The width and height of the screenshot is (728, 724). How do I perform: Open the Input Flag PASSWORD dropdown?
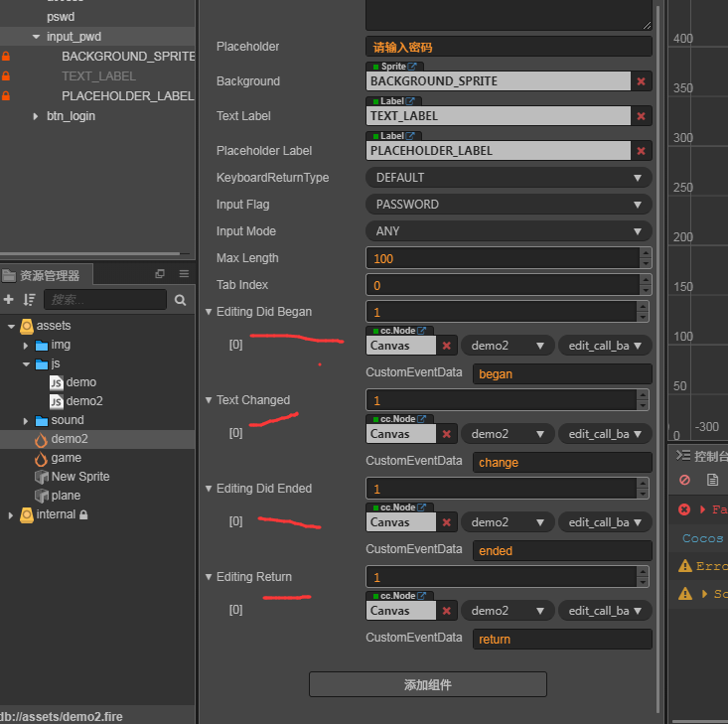tap(508, 205)
